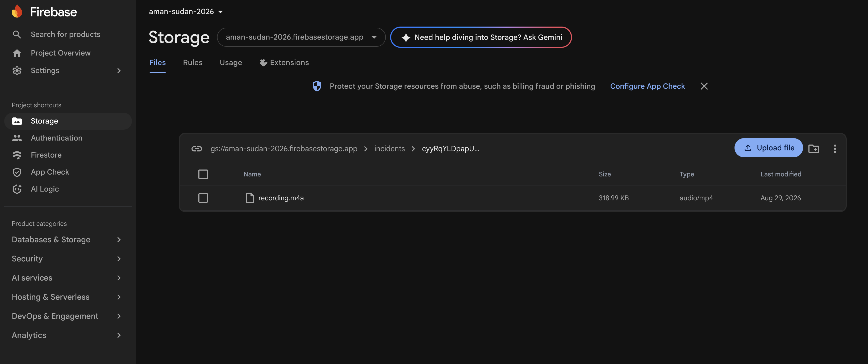Click the search magnifier icon in sidebar
Screen dimensions: 868x364
[17, 34]
